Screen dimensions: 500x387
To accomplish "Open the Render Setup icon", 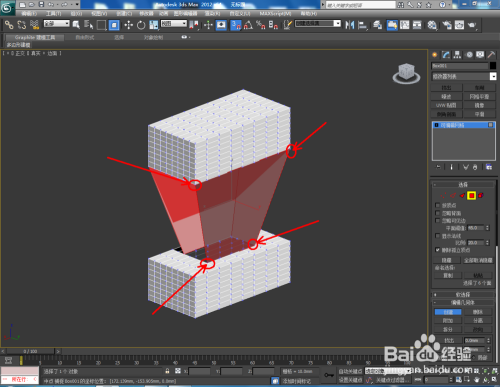I will click(447, 25).
